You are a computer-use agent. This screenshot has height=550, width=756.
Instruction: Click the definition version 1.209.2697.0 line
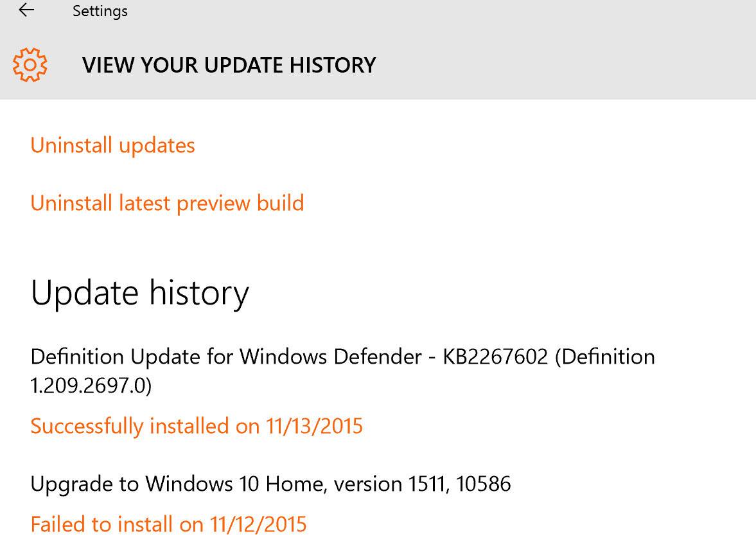pyautogui.click(x=91, y=386)
